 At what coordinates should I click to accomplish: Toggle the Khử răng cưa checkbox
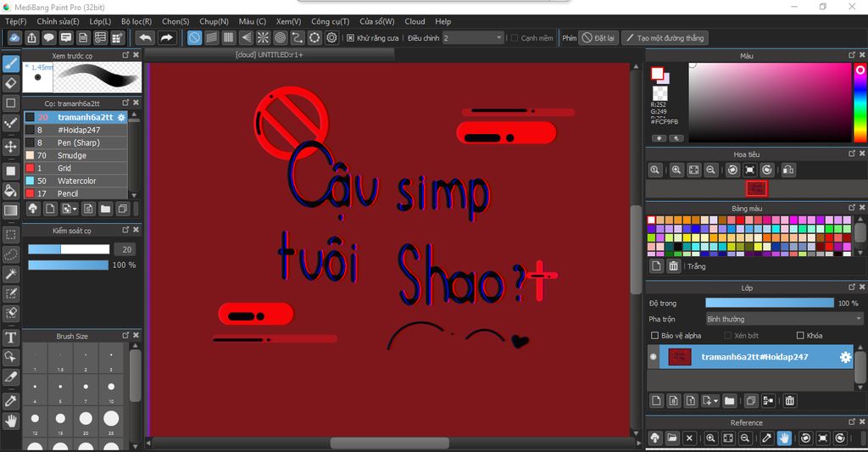click(350, 38)
